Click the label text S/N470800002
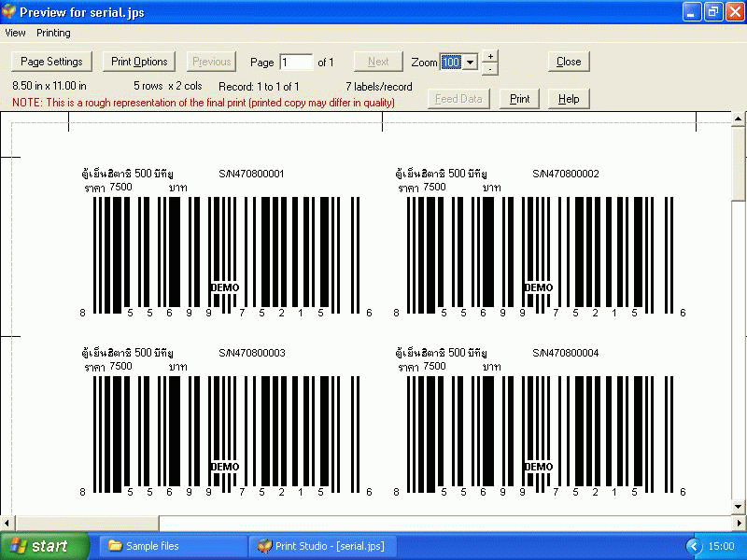Image resolution: width=747 pixels, height=560 pixels. (566, 174)
